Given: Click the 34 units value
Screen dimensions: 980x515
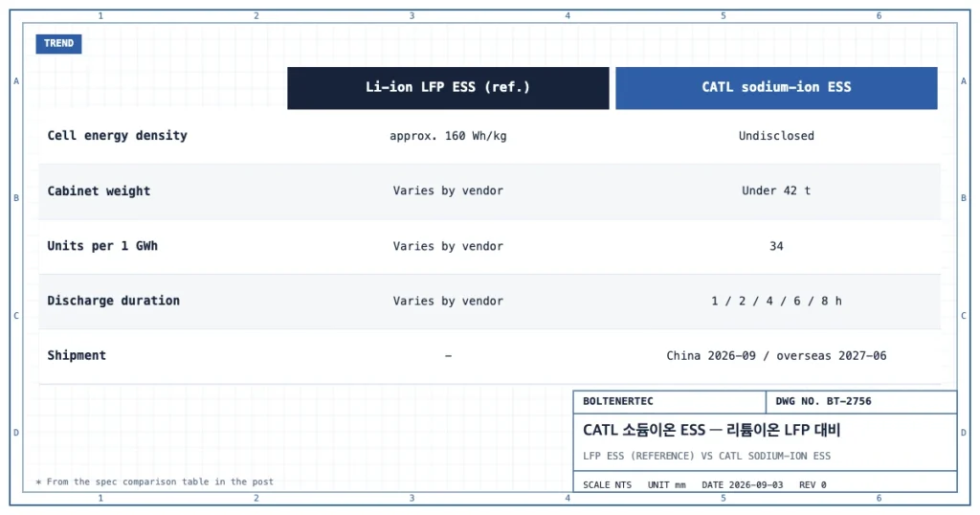Looking at the screenshot, I should 776,246.
